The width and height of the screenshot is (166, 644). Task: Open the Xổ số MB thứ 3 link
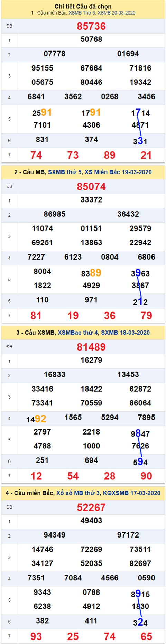point(78,493)
